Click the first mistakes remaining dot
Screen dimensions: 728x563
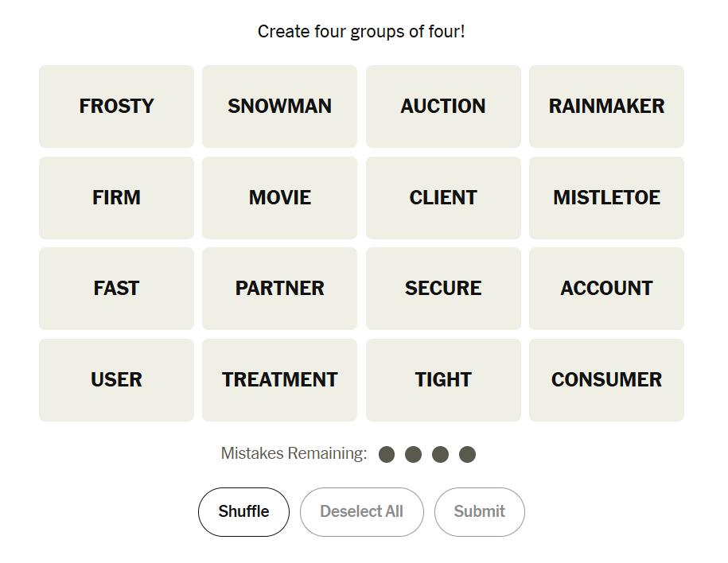(x=387, y=454)
